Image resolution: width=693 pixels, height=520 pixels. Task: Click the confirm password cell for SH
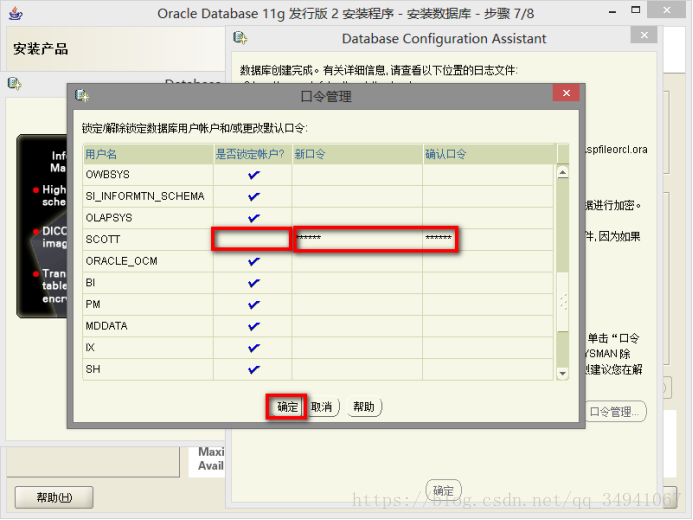[x=488, y=370]
